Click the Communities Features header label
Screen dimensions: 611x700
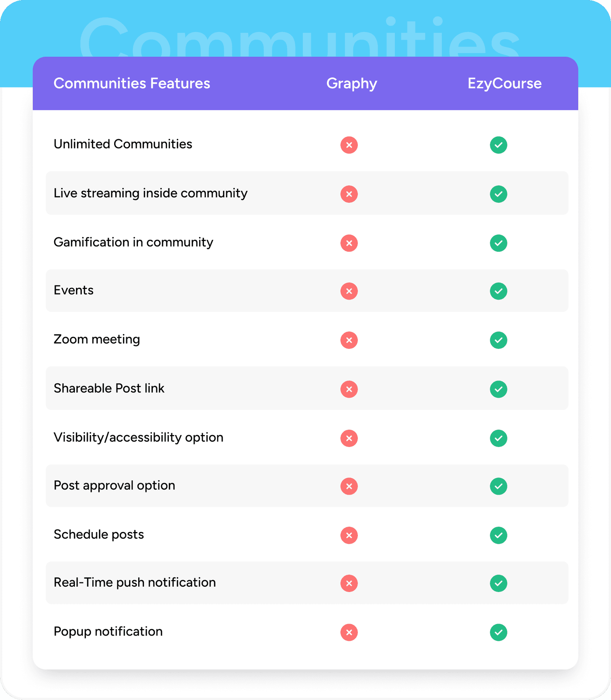click(x=132, y=84)
